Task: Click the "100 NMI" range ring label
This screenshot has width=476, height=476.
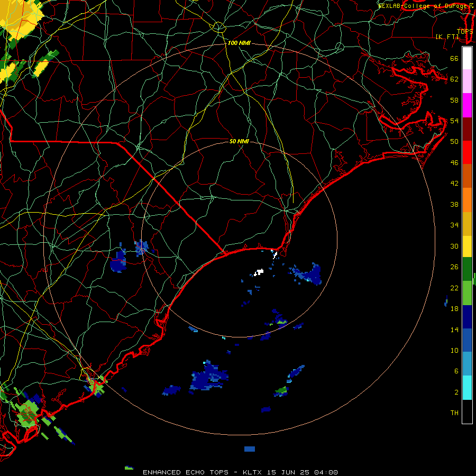Action: point(239,43)
